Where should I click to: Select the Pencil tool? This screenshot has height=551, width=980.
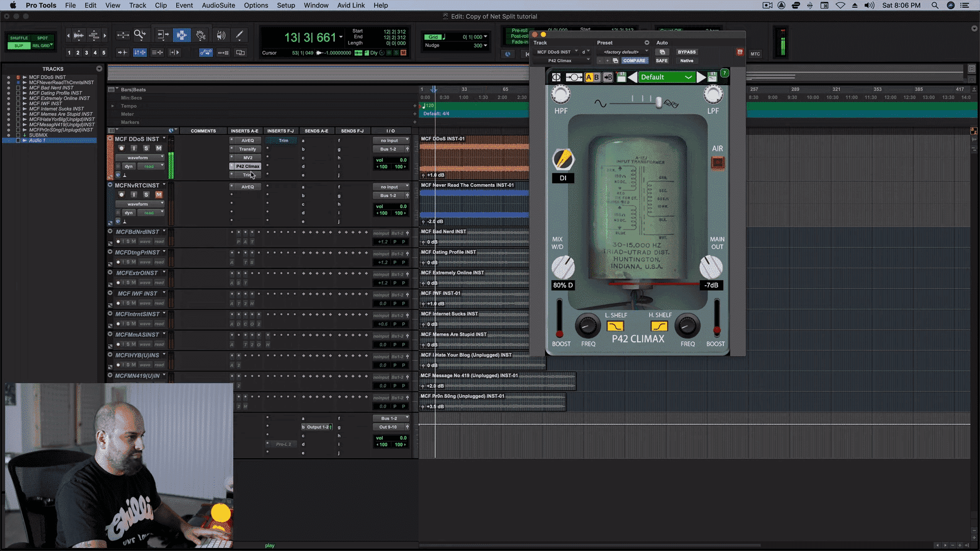click(239, 35)
